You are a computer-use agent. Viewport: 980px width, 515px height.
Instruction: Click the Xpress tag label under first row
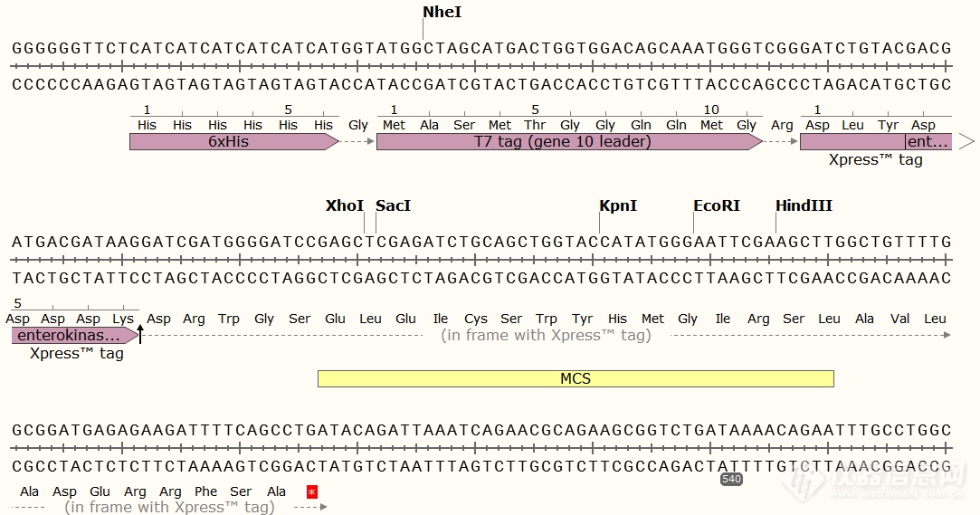[875, 160]
